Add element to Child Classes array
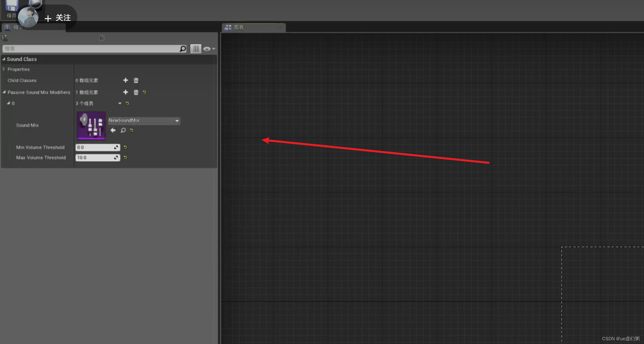644x344 pixels. click(125, 80)
